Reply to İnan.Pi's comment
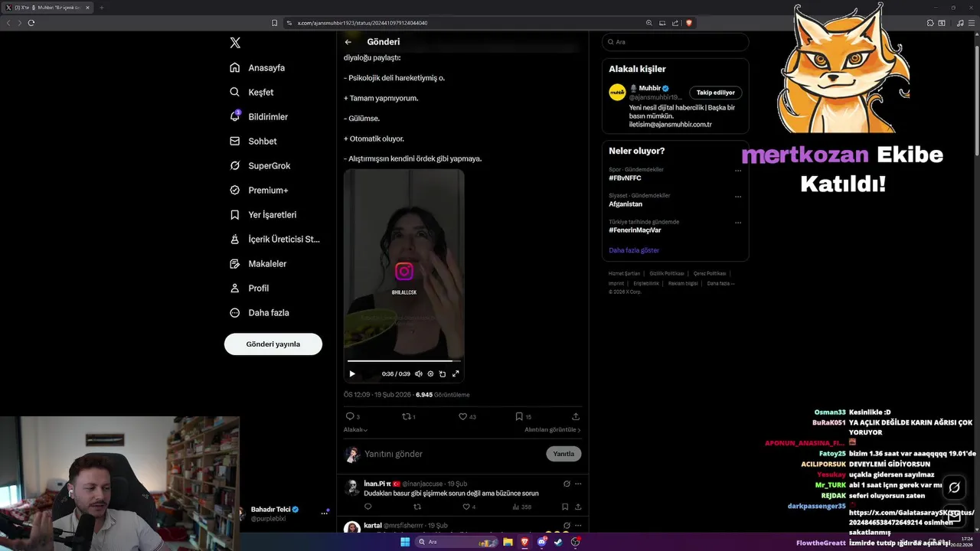980x551 pixels. [367, 507]
